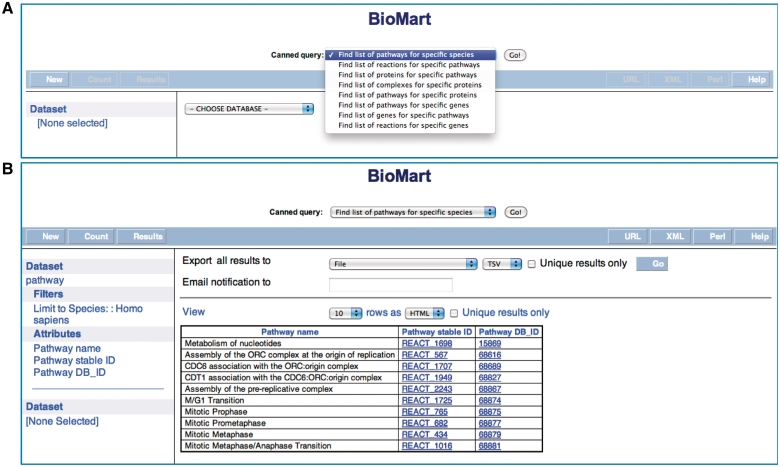Click pathway dataset in sidebar
Screen dimensions: 780x467
pyautogui.click(x=45, y=280)
